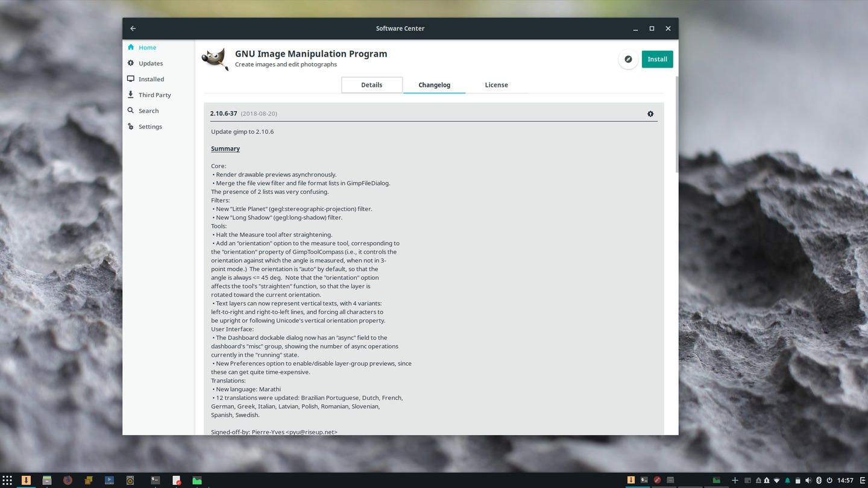Click the back arrow in Software Center
Viewport: 868px width, 488px height.
click(133, 28)
